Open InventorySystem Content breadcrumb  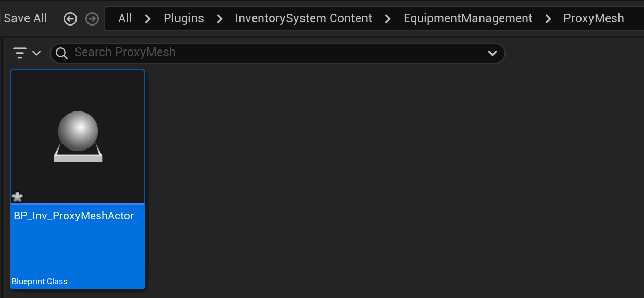coord(304,19)
